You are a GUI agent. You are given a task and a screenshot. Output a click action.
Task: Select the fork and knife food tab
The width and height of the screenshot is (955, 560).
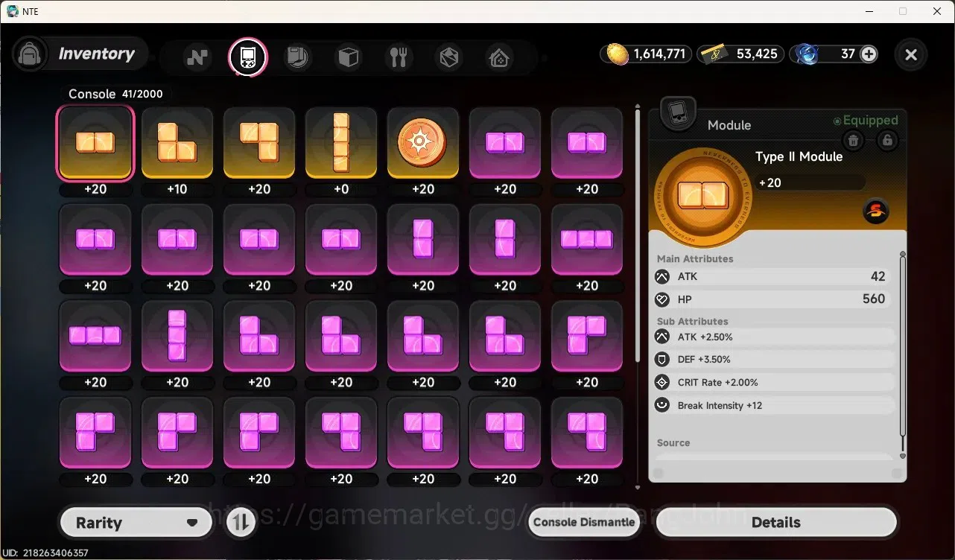[399, 57]
